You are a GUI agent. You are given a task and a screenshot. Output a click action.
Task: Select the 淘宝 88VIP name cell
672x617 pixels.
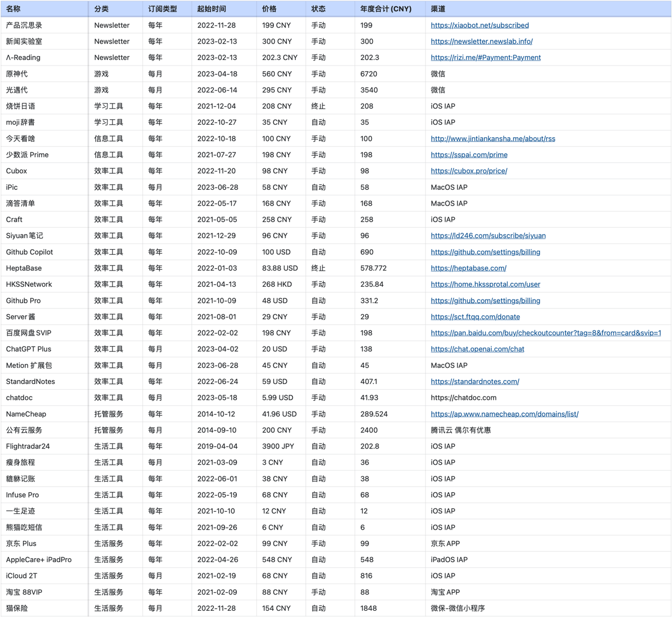coord(44,592)
